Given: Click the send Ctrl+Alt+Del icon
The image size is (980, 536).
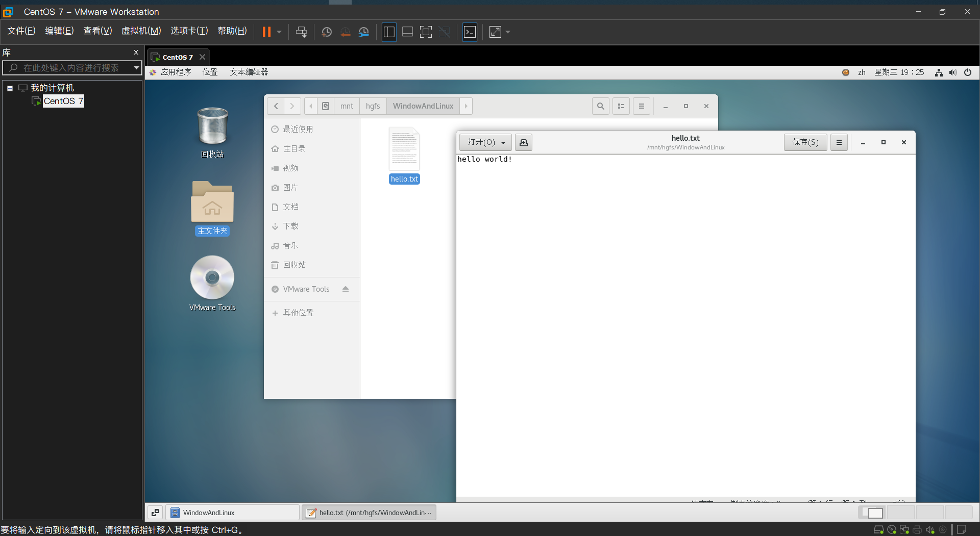Looking at the screenshot, I should (301, 32).
